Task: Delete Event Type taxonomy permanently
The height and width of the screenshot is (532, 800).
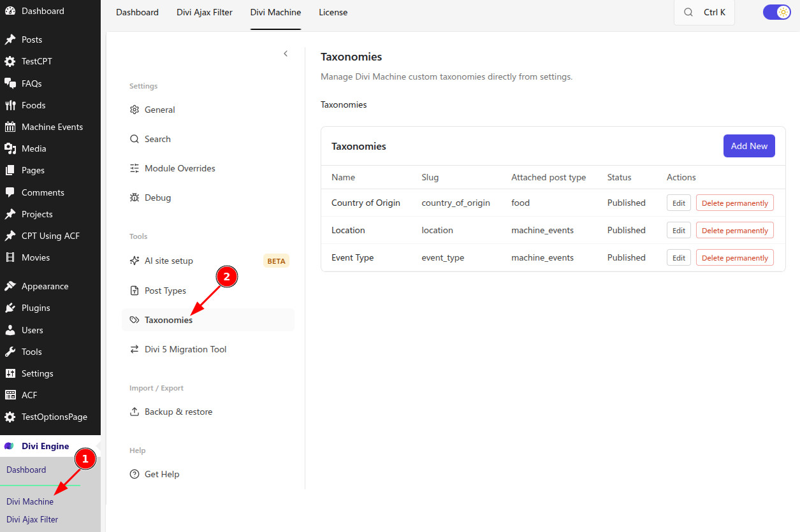Action: click(735, 258)
